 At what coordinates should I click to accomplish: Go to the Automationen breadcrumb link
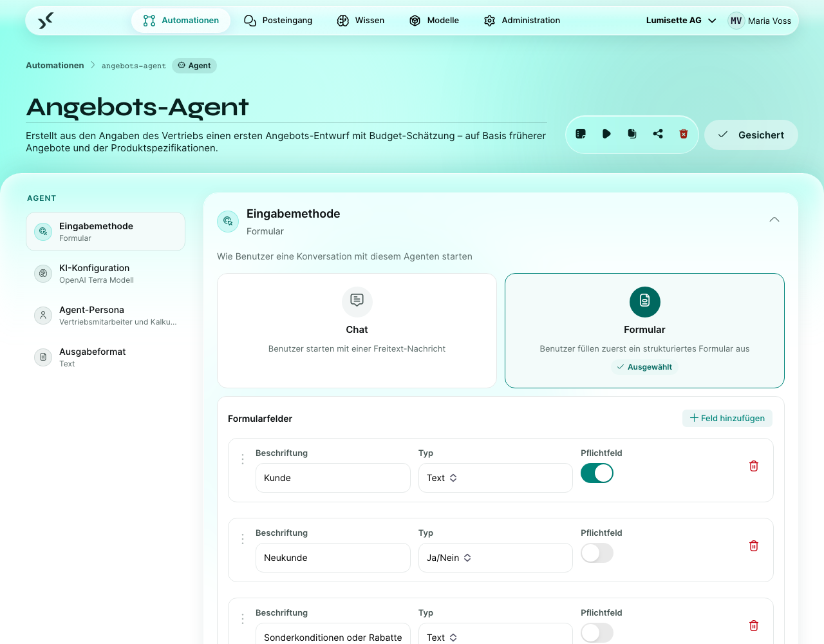55,66
